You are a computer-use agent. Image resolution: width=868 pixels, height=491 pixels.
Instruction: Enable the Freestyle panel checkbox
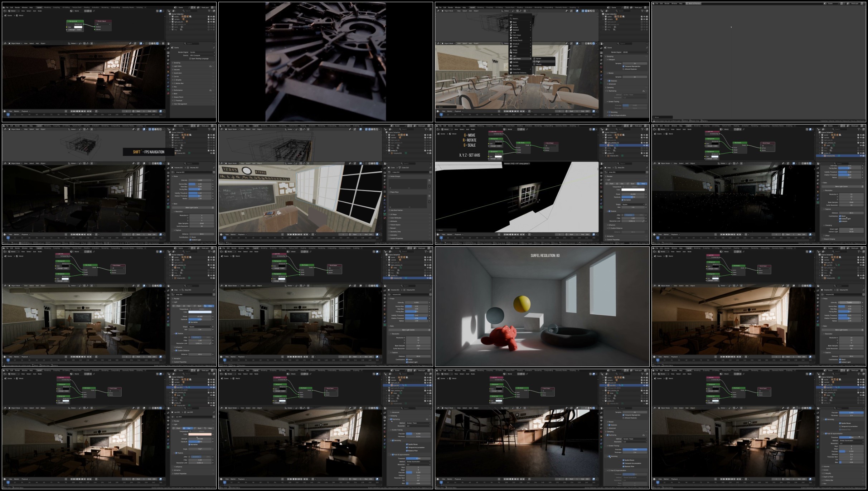(174, 100)
